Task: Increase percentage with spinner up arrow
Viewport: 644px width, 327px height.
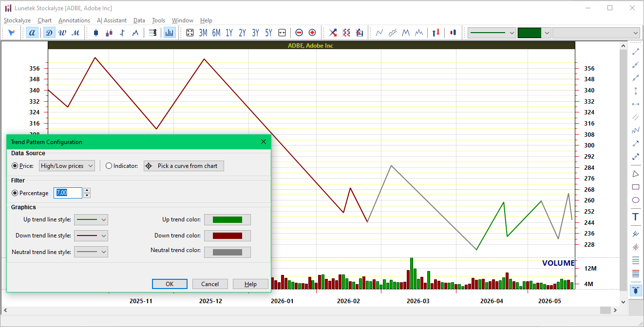Action: click(x=87, y=190)
